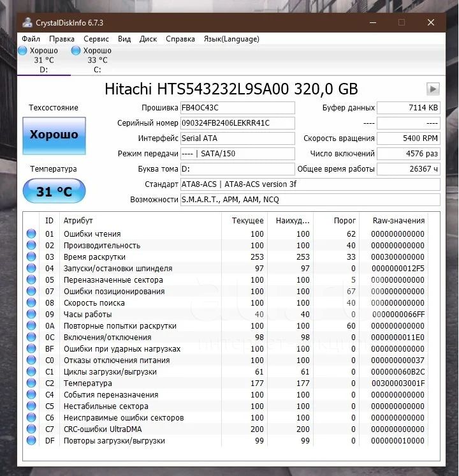Click the buffer size field 7114 KB

pos(409,108)
